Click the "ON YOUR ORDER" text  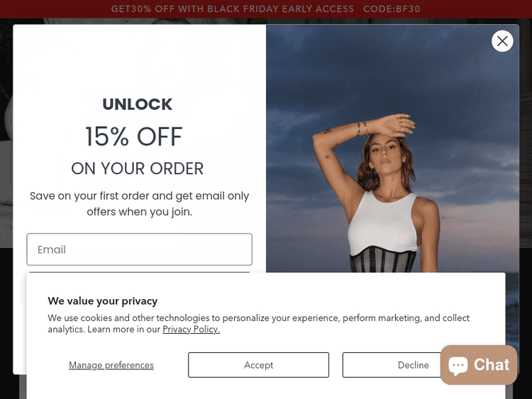click(138, 169)
